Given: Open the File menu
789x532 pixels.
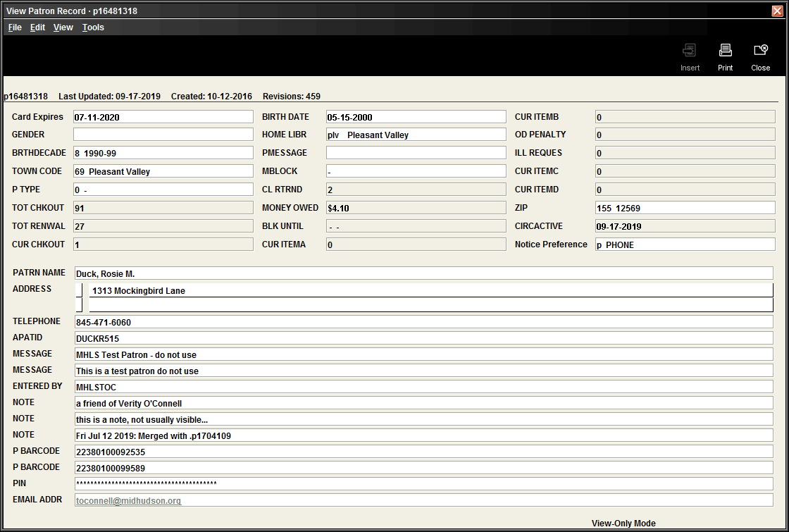Looking at the screenshot, I should [x=14, y=27].
